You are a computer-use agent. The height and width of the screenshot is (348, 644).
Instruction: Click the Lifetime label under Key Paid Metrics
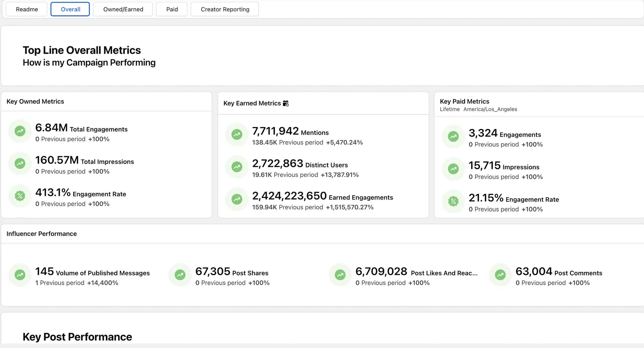[450, 109]
